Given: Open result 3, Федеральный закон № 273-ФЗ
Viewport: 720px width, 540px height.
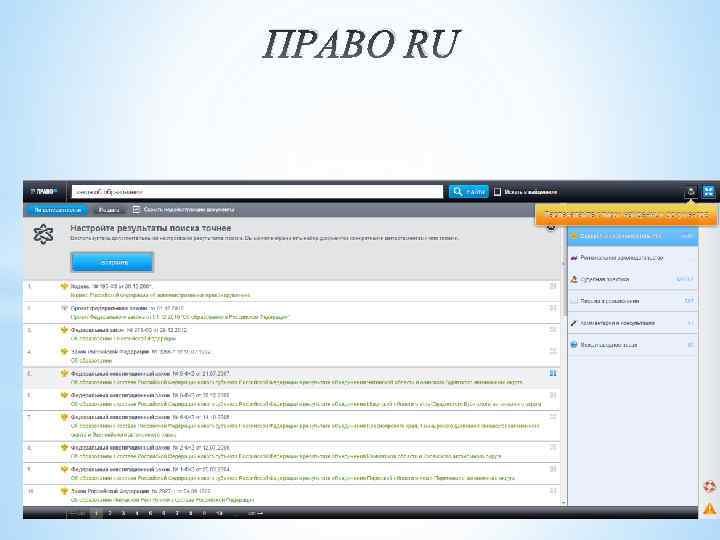Looking at the screenshot, I should [129, 330].
